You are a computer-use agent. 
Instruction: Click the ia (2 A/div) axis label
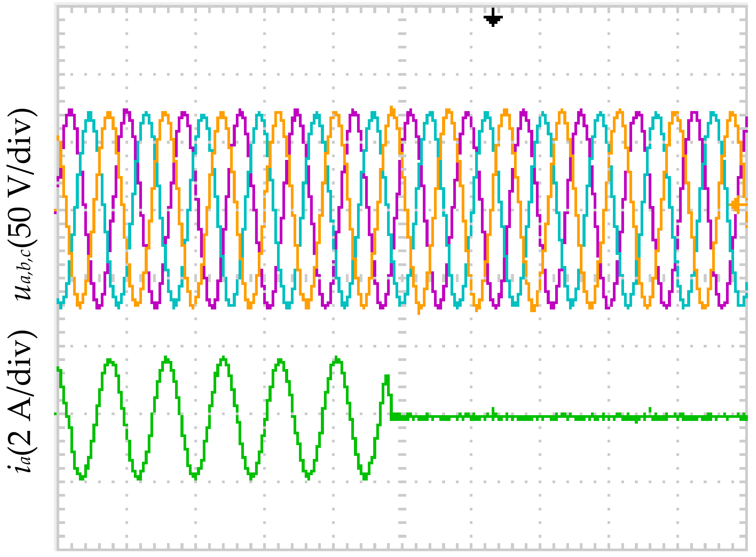pyautogui.click(x=22, y=402)
